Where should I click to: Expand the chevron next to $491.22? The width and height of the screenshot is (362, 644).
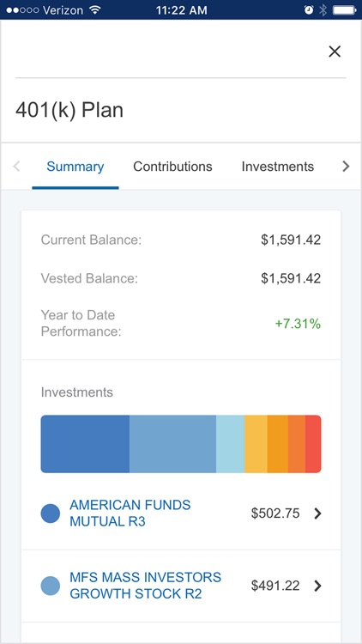(317, 586)
